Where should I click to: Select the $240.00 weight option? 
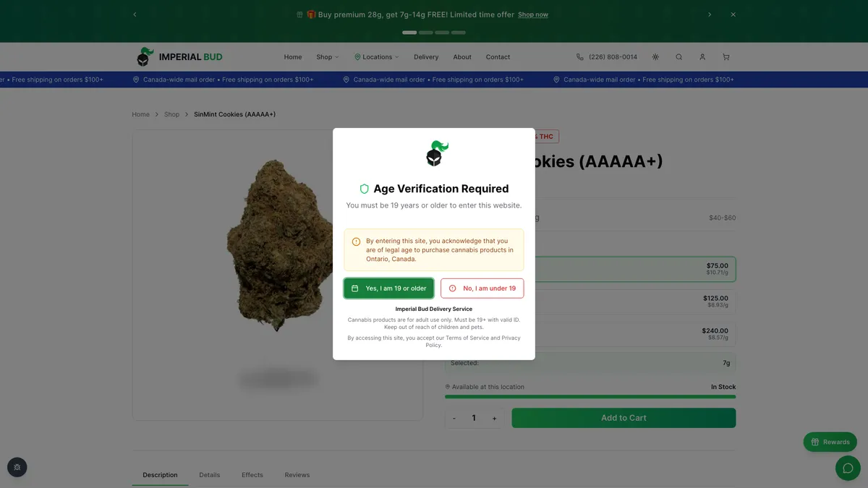(x=590, y=334)
